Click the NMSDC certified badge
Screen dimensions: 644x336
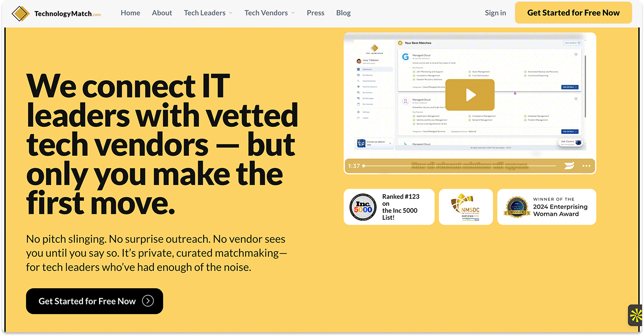click(466, 207)
